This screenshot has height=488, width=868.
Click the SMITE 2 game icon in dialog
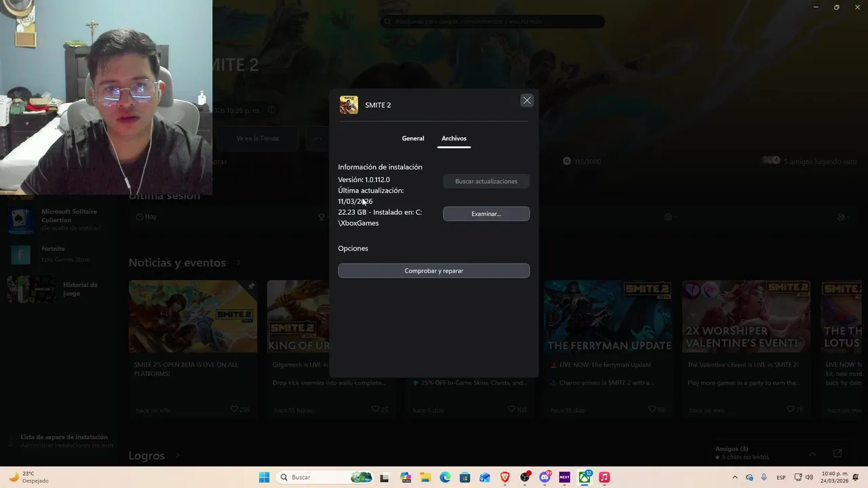click(x=349, y=105)
